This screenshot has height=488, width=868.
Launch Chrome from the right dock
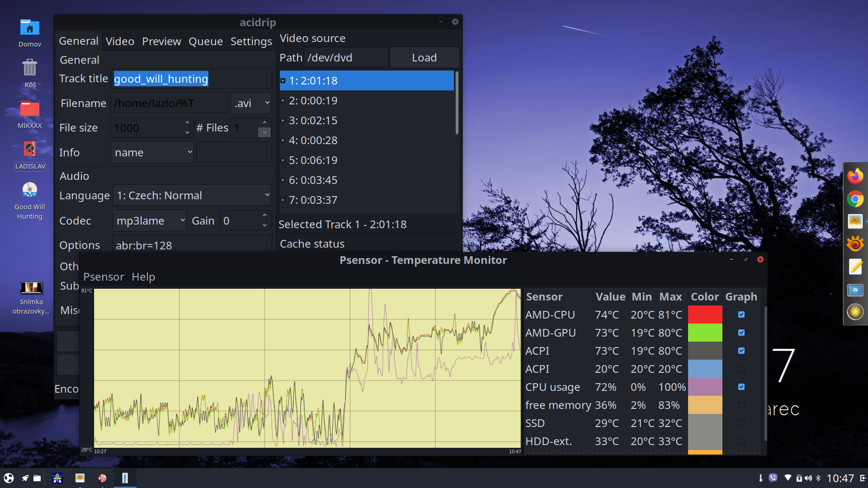click(855, 199)
